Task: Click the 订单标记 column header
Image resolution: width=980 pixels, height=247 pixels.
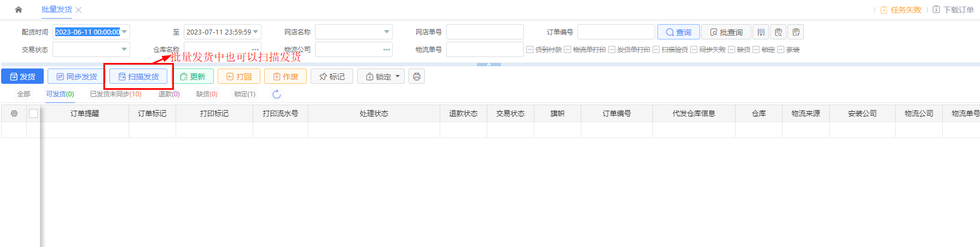Action: click(x=153, y=113)
